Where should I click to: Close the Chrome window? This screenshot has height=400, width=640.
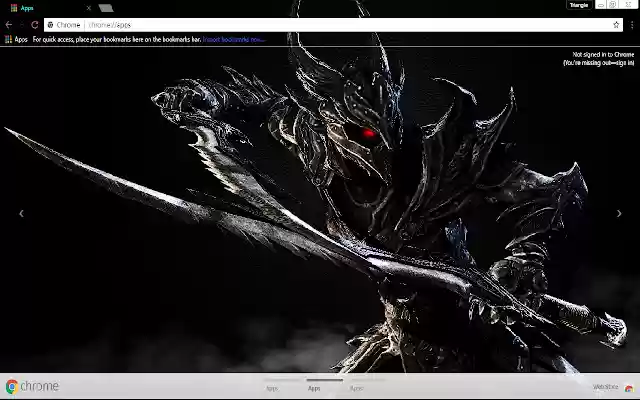click(628, 5)
